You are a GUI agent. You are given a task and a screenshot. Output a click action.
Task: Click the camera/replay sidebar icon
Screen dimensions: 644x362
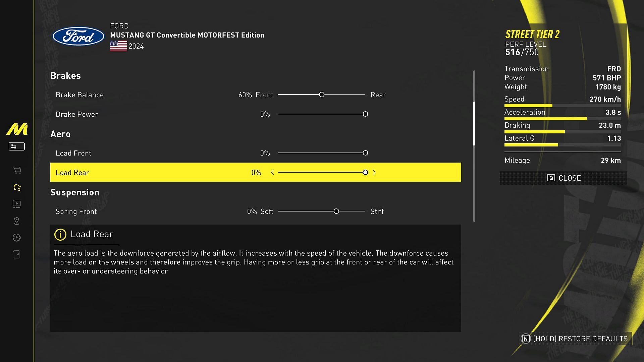(16, 204)
